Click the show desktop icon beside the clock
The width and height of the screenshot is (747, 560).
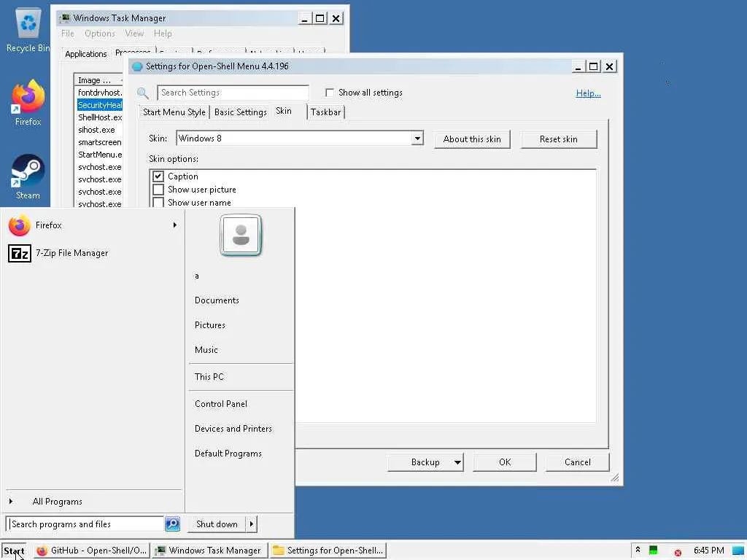[x=738, y=551]
